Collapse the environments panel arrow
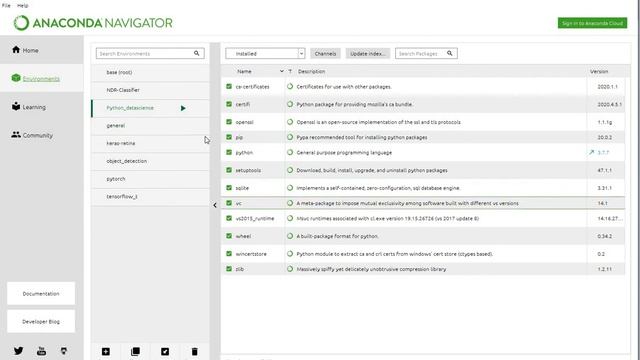Screen dimensions: 640x360 coord(215,205)
